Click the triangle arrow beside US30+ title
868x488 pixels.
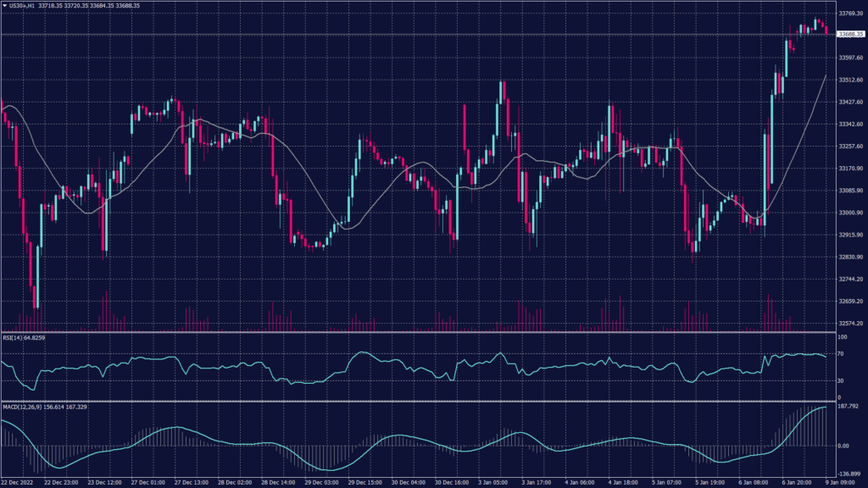[x=4, y=5]
